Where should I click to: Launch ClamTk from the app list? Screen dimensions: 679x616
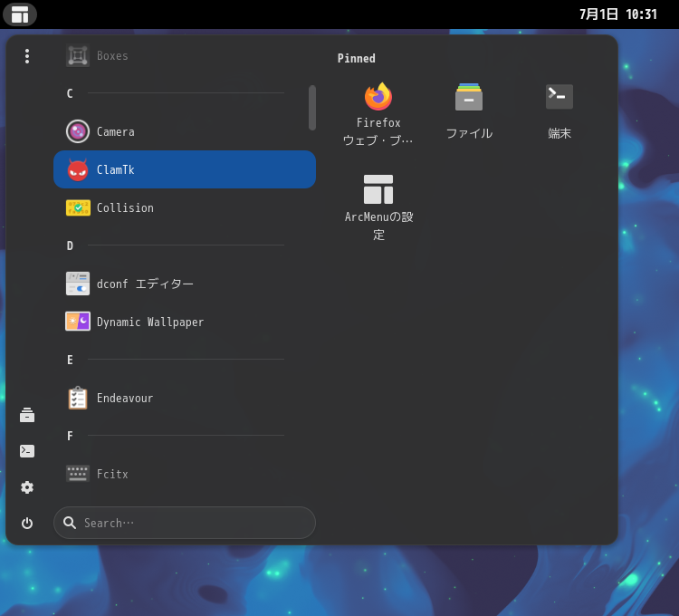[x=185, y=169]
